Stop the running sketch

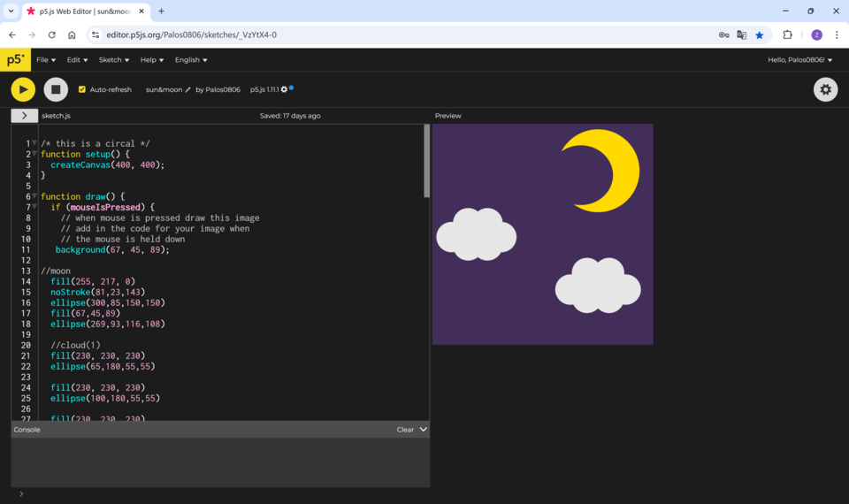[56, 89]
